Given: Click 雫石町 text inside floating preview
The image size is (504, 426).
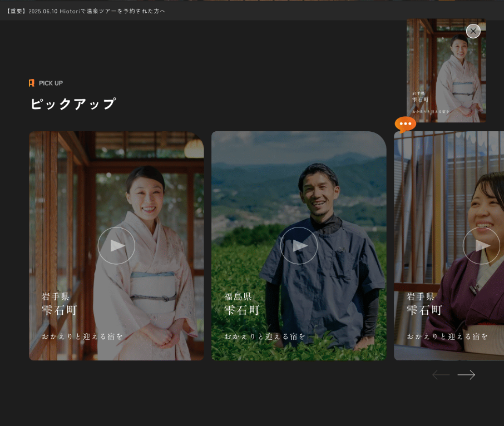Looking at the screenshot, I should tap(420, 99).
